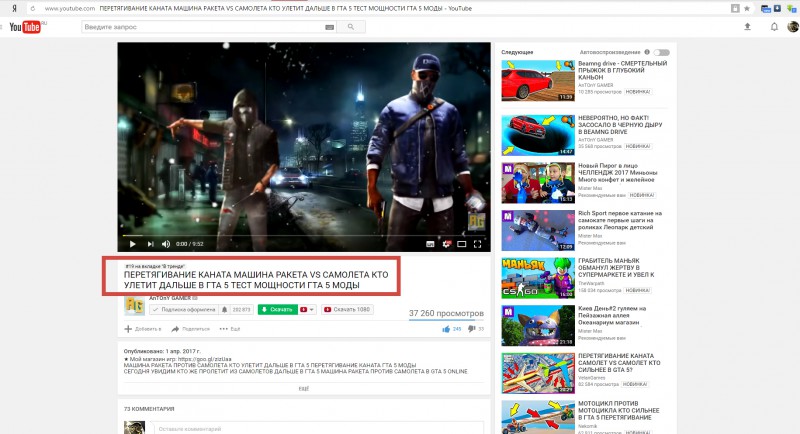Open the account avatar menu
The width and height of the screenshot is (800, 434).
pyautogui.click(x=793, y=27)
